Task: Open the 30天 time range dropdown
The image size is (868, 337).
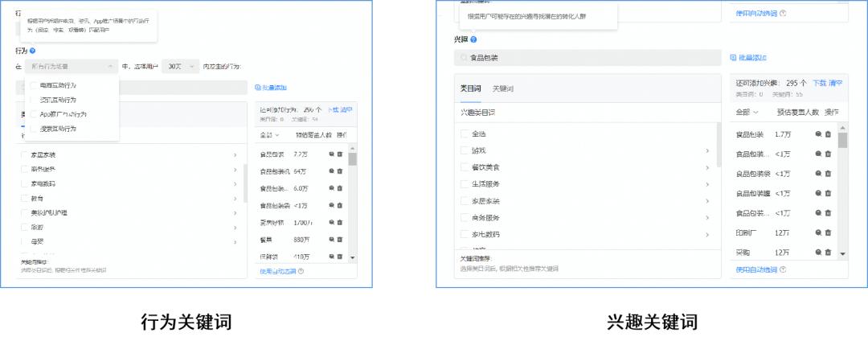Action: point(181,67)
